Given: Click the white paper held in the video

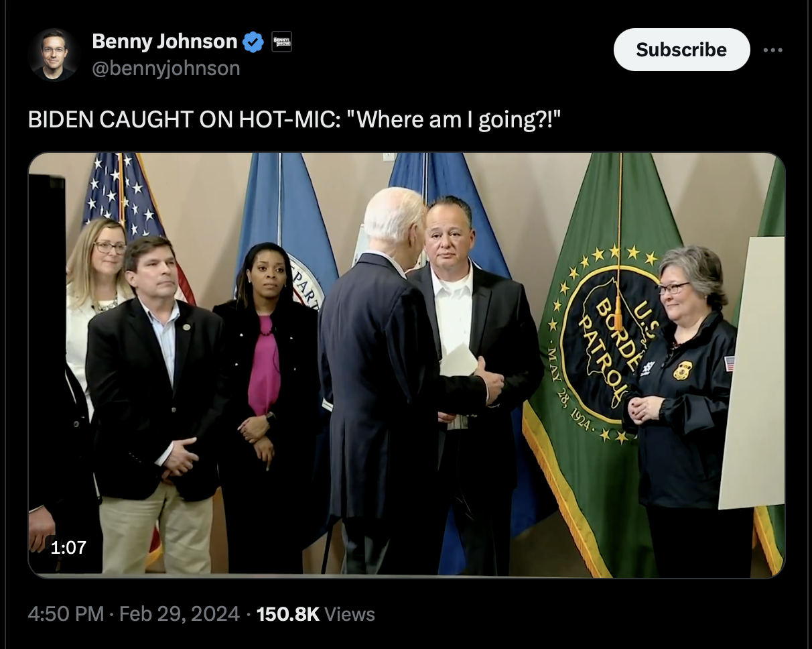Looking at the screenshot, I should point(460,361).
